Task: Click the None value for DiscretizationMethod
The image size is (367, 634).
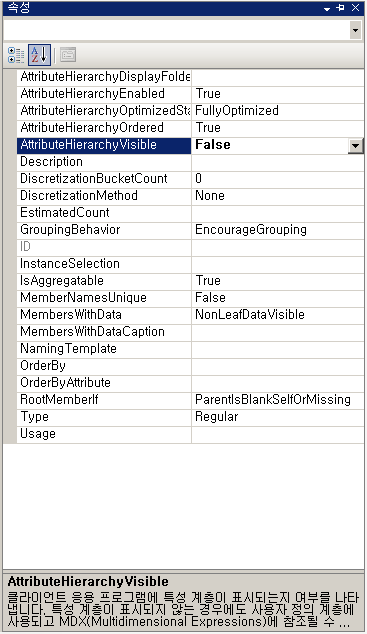Action: click(x=278, y=196)
